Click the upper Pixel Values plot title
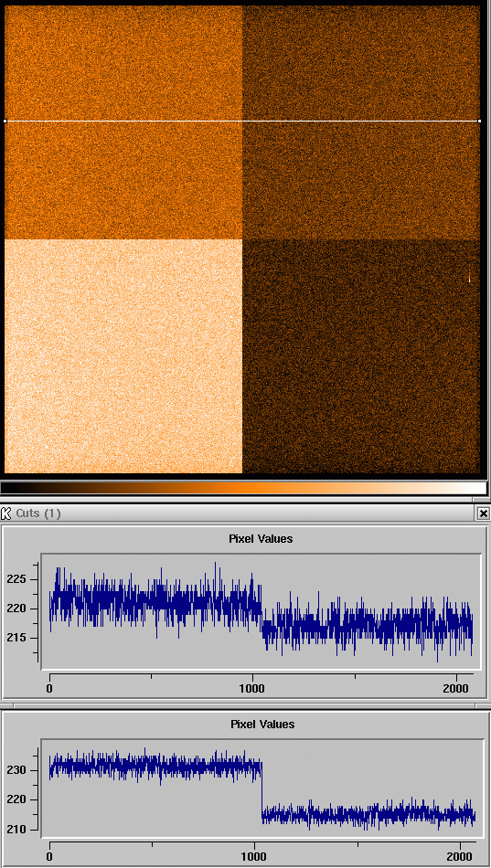Image resolution: width=491 pixels, height=868 pixels. pos(261,538)
